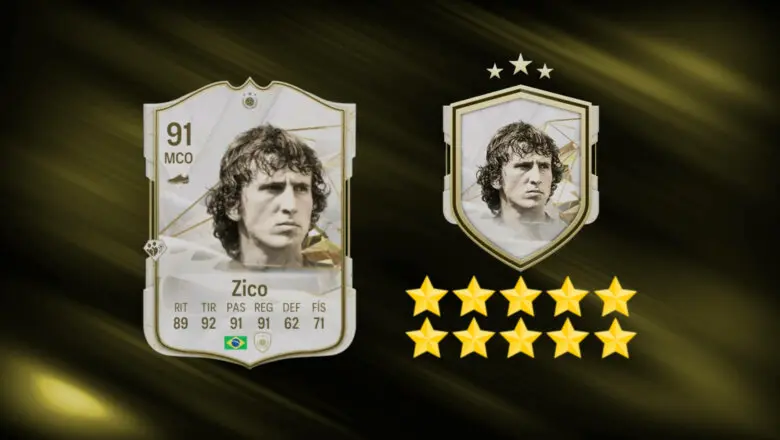Click the boot icon below MCO
This screenshot has height=440, width=780.
point(178,178)
